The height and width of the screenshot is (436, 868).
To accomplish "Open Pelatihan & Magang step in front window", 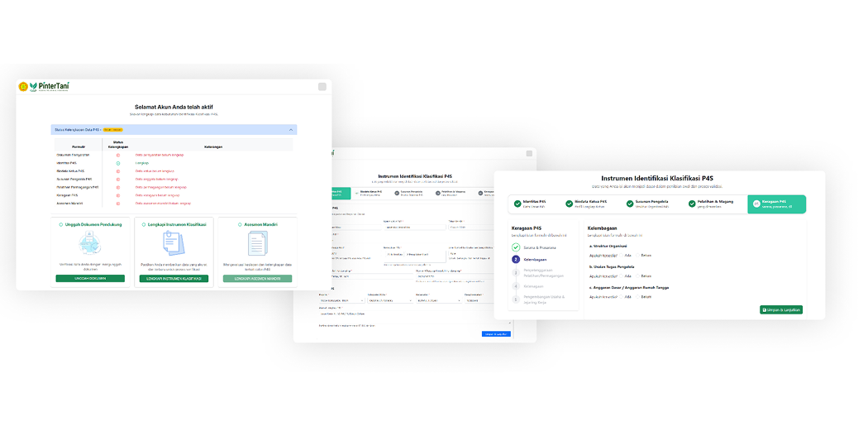I will (x=709, y=204).
